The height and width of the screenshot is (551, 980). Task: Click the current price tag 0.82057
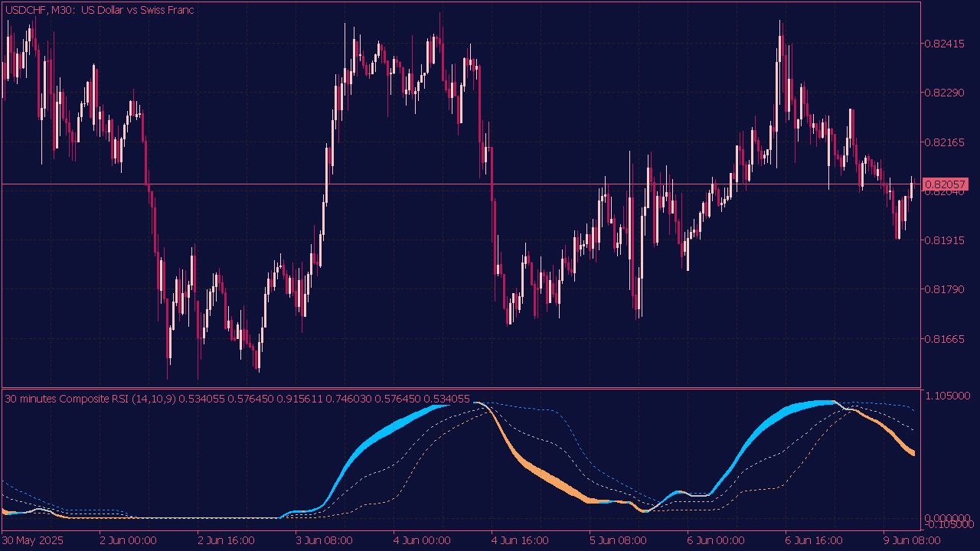946,184
